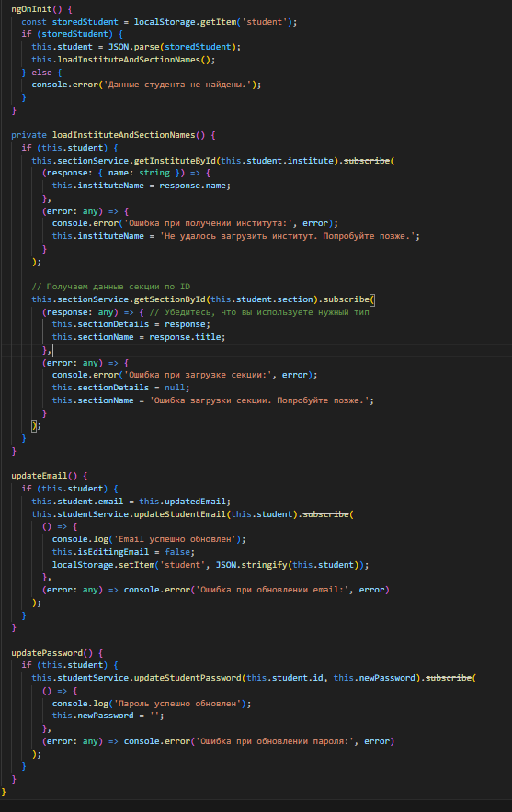Click 'this.student.id' argument
The height and width of the screenshot is (812, 512).
click(x=285, y=678)
